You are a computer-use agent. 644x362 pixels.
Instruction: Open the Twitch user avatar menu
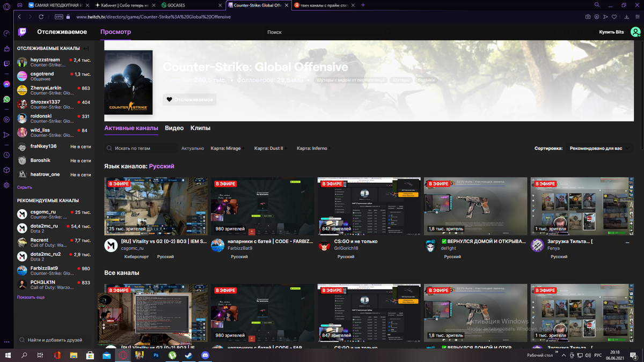(635, 32)
